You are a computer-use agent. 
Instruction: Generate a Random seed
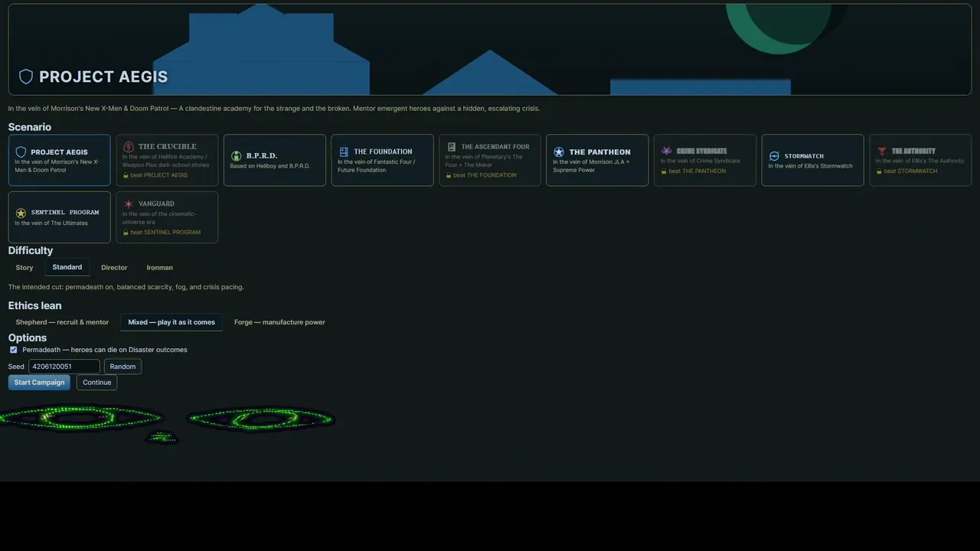pyautogui.click(x=122, y=367)
